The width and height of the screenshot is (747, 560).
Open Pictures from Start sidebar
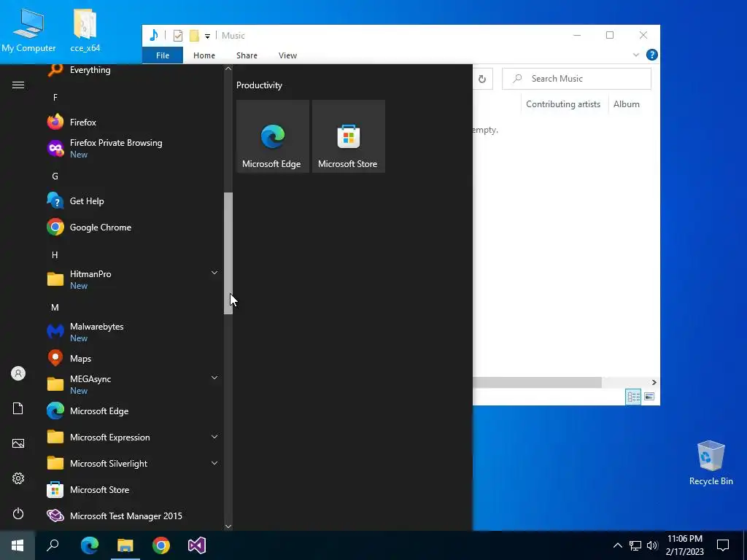click(x=18, y=443)
